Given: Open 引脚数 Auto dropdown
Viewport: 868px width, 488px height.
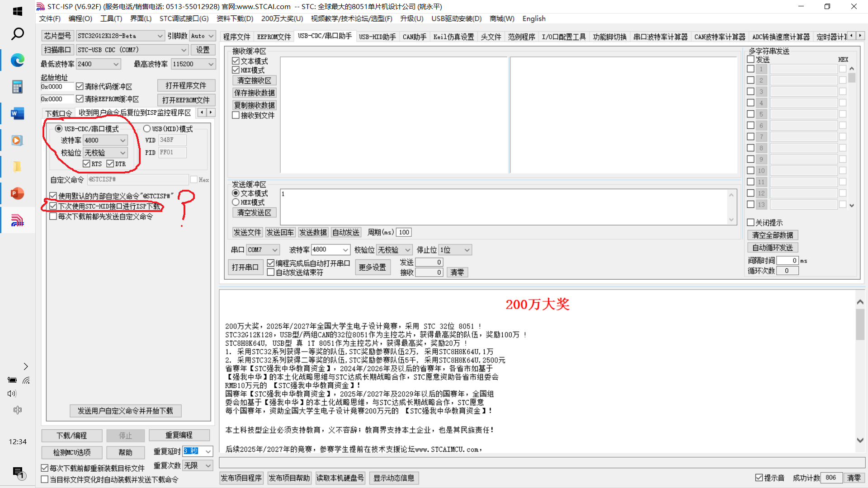Looking at the screenshot, I should pyautogui.click(x=202, y=36).
